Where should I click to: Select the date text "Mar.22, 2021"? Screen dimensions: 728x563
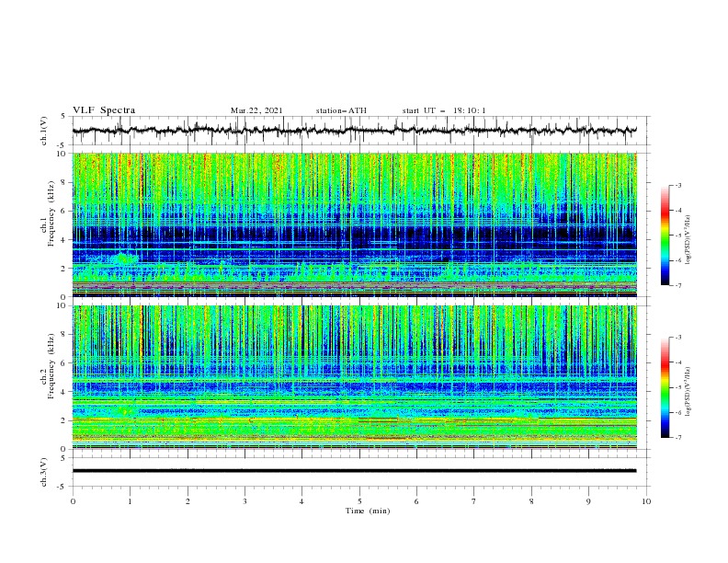point(256,110)
